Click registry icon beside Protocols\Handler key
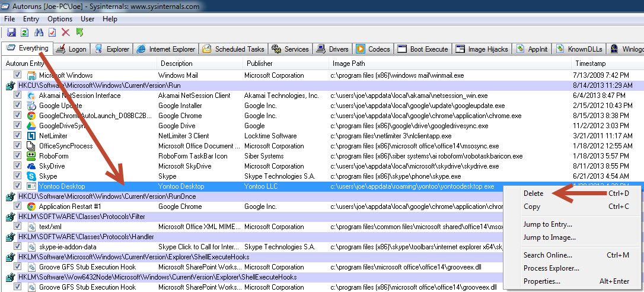This screenshot has height=292, width=644. (x=10, y=237)
